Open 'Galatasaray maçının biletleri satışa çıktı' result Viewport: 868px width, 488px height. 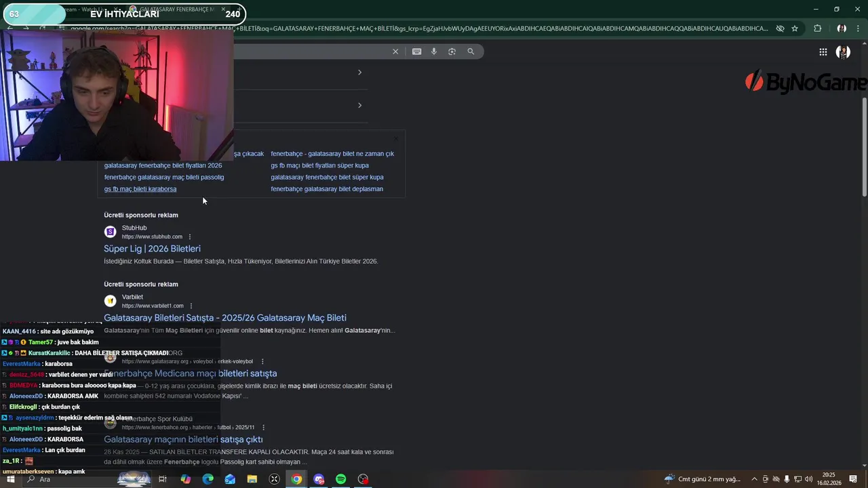(x=183, y=440)
